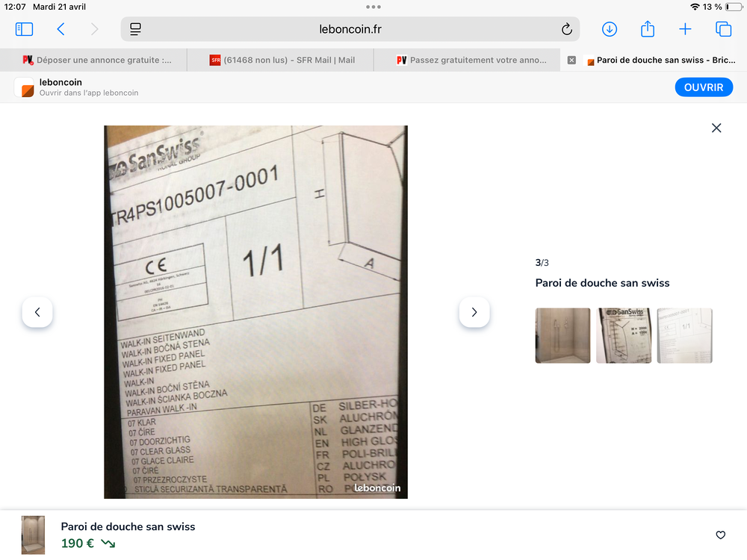
Task: Tap the bottom bar title 'Paroi de douche san swiss'
Action: (128, 526)
